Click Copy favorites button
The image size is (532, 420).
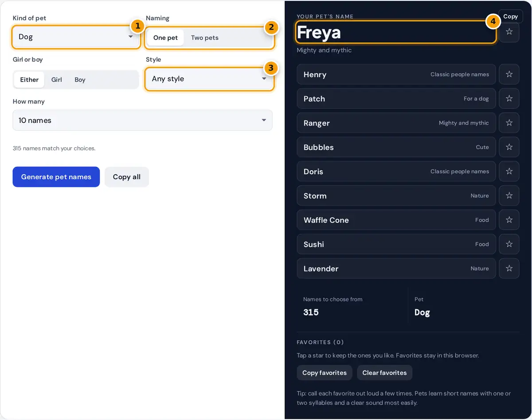(325, 373)
